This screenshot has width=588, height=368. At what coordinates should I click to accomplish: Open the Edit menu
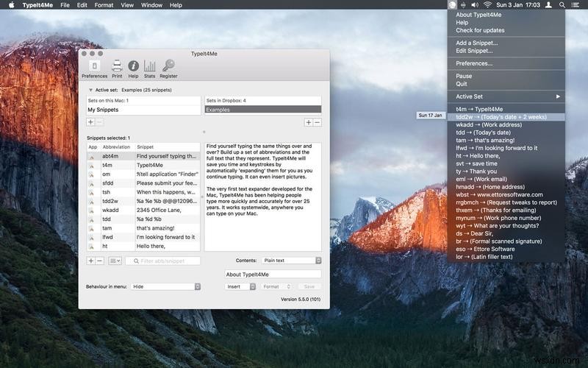(82, 5)
